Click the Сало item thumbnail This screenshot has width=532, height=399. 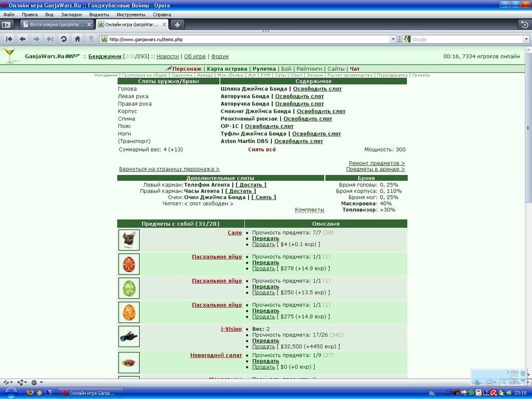[129, 240]
